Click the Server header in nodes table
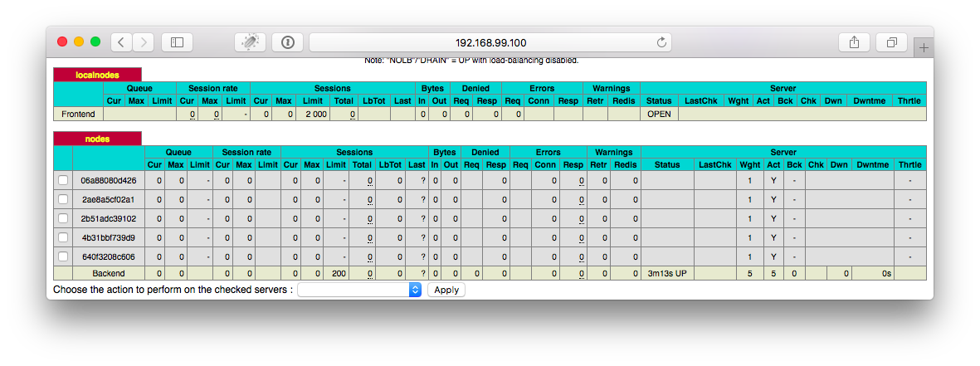 coord(783,152)
